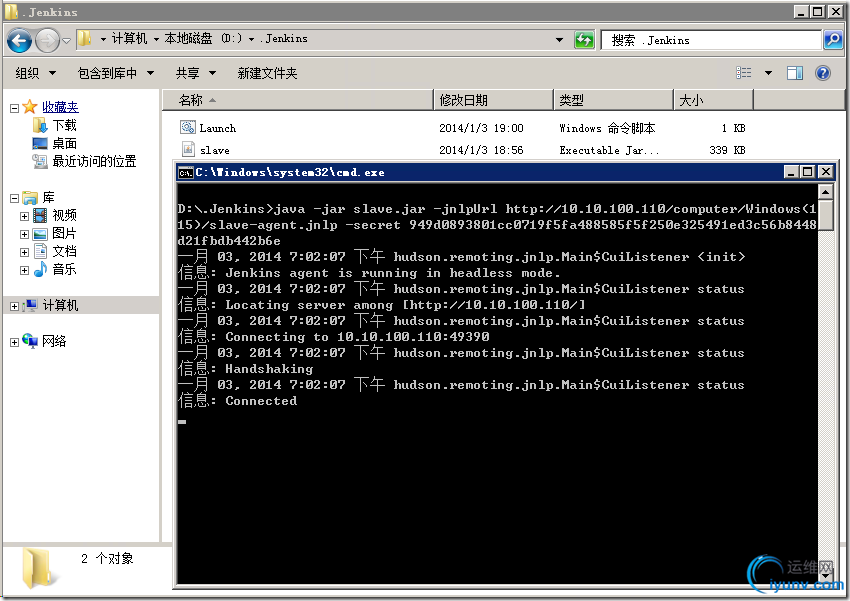
Task: Click 新建文件夹 button
Action: tap(267, 73)
